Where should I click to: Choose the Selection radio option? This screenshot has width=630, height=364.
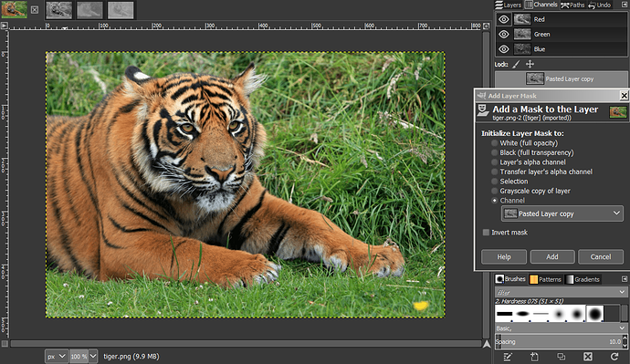pyautogui.click(x=495, y=182)
